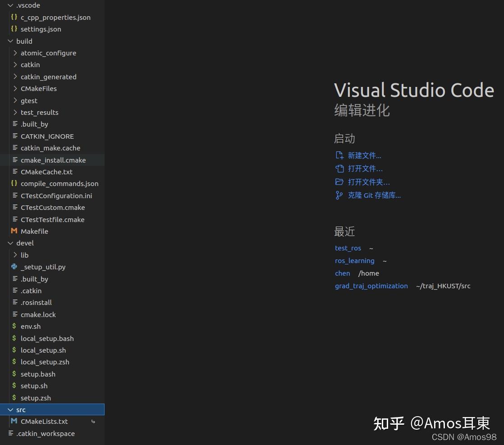Collapse the build folder
This screenshot has width=504, height=445.
10,41
